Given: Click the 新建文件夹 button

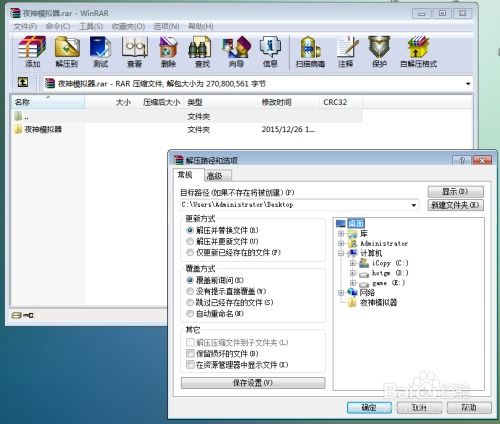Looking at the screenshot, I should tap(455, 205).
